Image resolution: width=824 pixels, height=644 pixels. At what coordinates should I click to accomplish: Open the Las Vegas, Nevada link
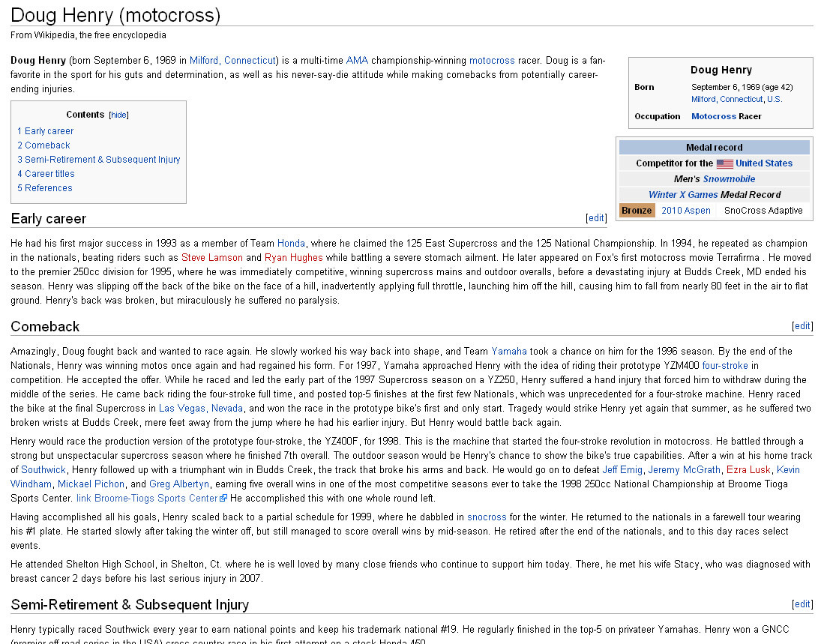tap(201, 408)
